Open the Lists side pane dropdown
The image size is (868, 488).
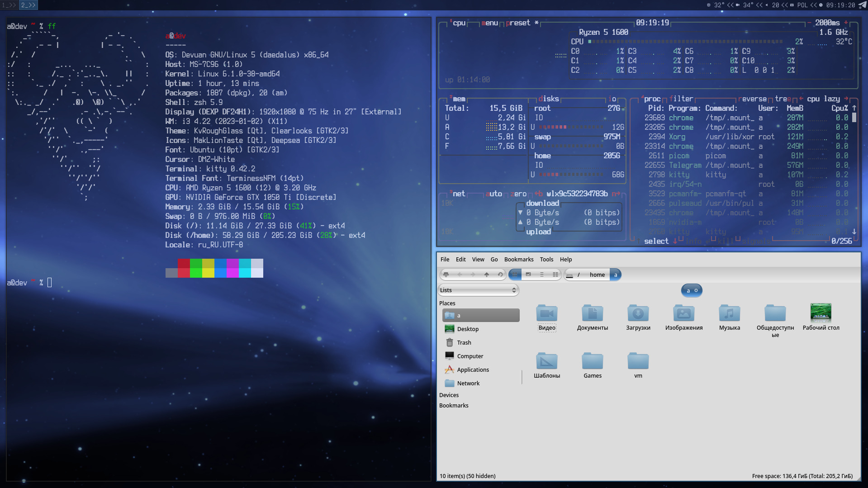[478, 290]
